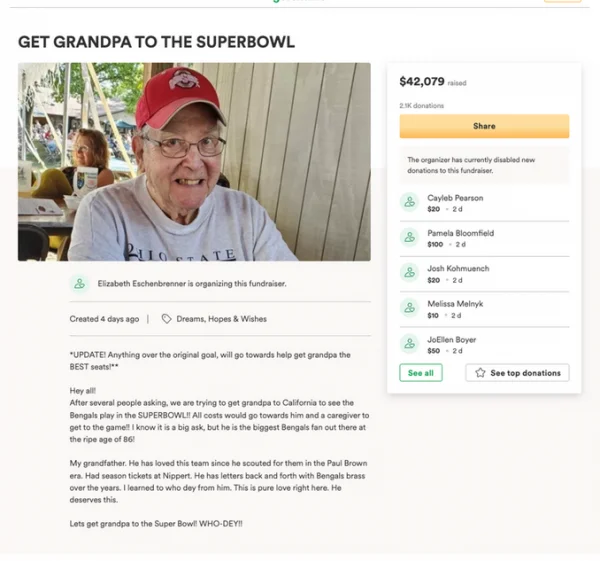Click the tag icon before Dreams, Hopes & Wishes
Image resolution: width=600 pixels, height=561 pixels.
point(166,319)
